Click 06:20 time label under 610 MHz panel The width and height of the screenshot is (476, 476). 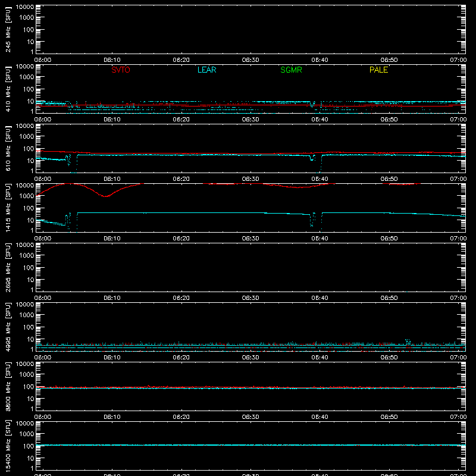[181, 179]
